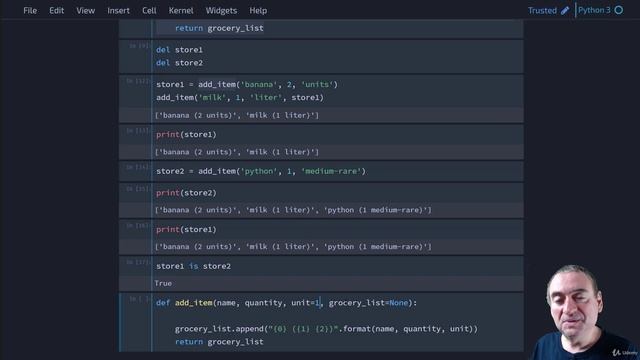Open the Help menu
The width and height of the screenshot is (640, 360).
tap(258, 11)
